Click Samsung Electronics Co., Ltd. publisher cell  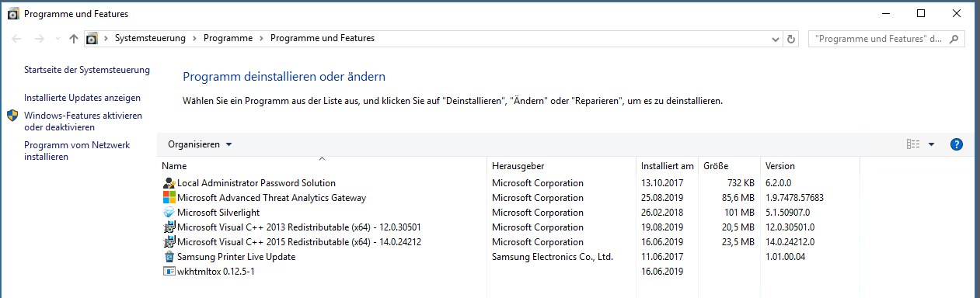[x=553, y=257]
